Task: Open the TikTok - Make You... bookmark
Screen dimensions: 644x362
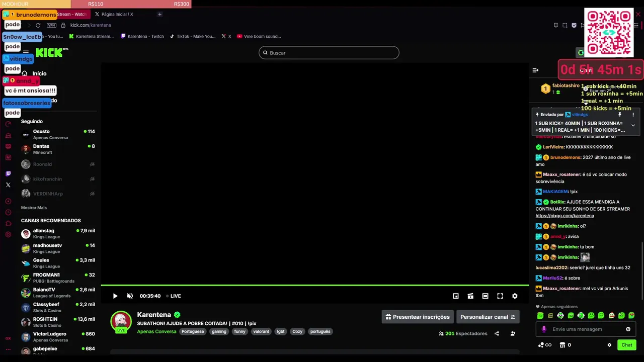Action: tap(193, 36)
